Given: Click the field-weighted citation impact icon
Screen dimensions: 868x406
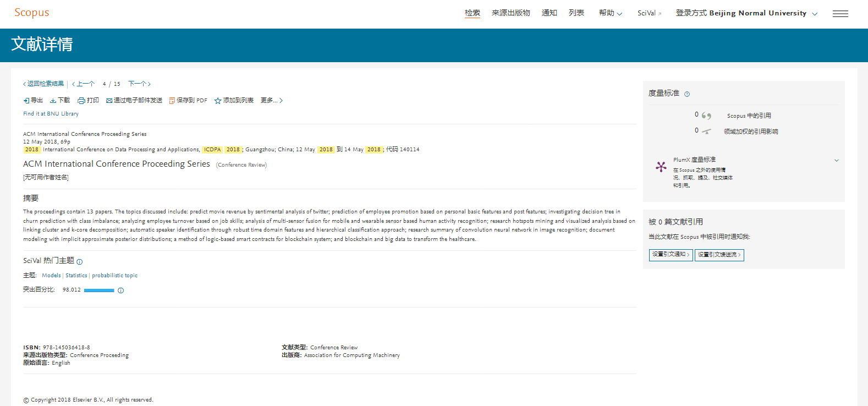Looking at the screenshot, I should coord(706,131).
